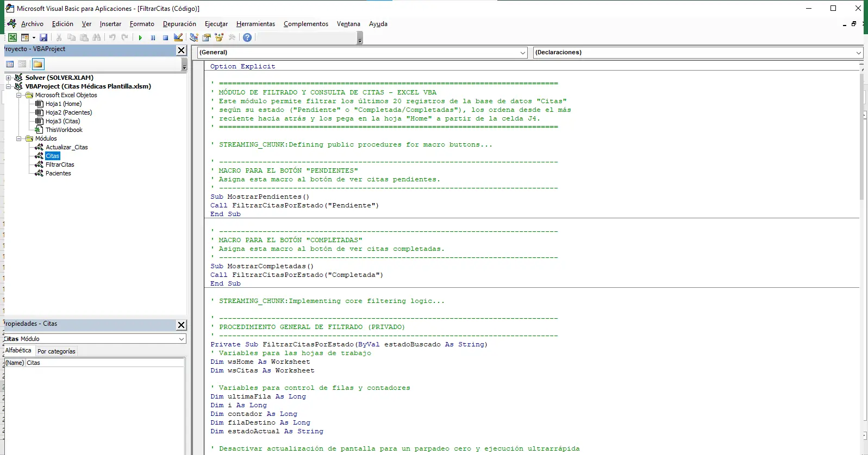Click the View Code icon in Project panel
The height and width of the screenshot is (455, 868).
pyautogui.click(x=10, y=64)
